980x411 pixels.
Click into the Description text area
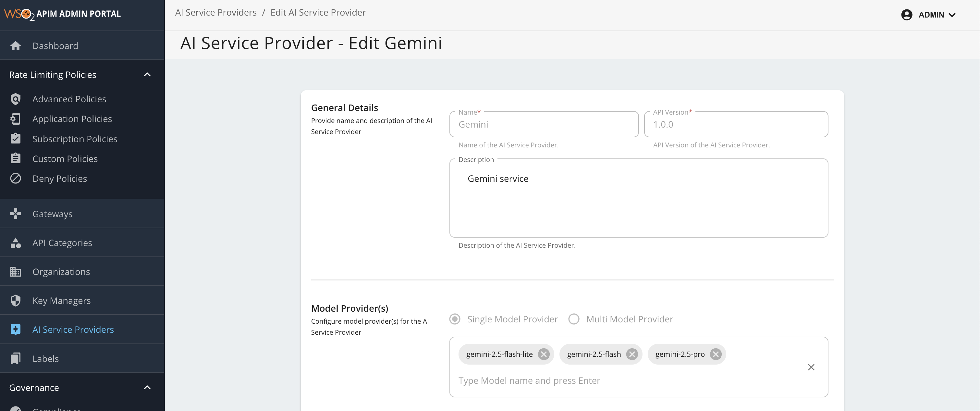(638, 202)
